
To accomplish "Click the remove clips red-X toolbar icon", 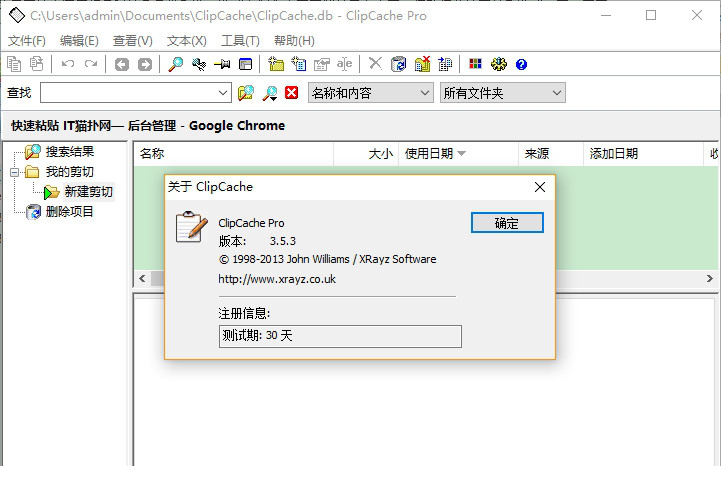I will coord(422,64).
